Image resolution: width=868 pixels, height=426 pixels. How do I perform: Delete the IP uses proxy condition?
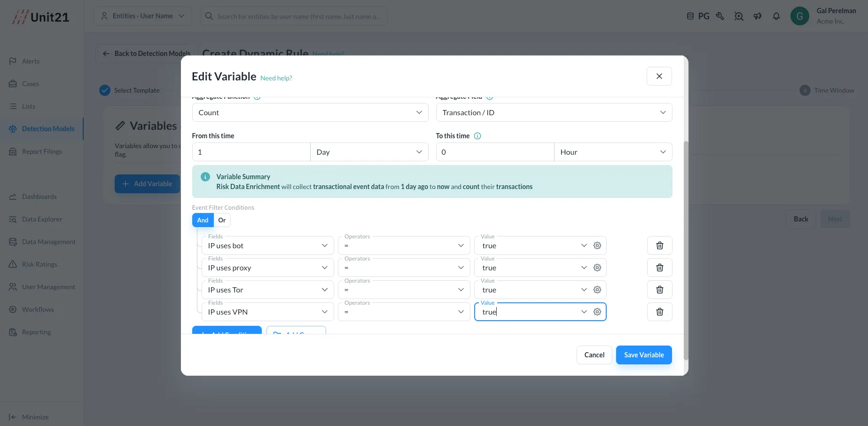point(659,268)
